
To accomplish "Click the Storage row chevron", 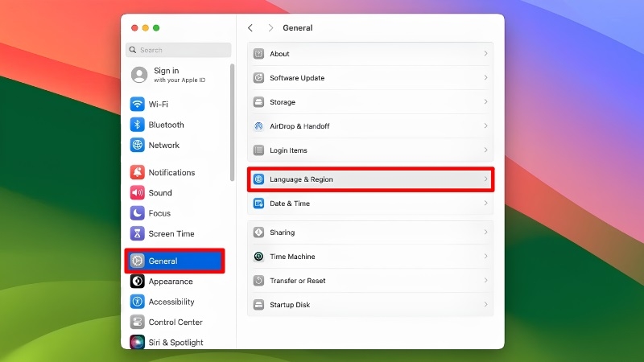I will click(x=485, y=102).
